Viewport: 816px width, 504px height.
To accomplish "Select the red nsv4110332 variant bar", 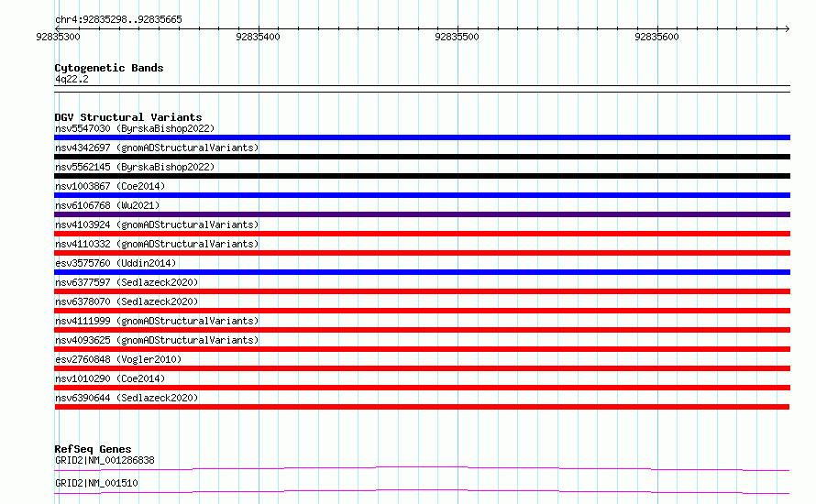I will (422, 253).
